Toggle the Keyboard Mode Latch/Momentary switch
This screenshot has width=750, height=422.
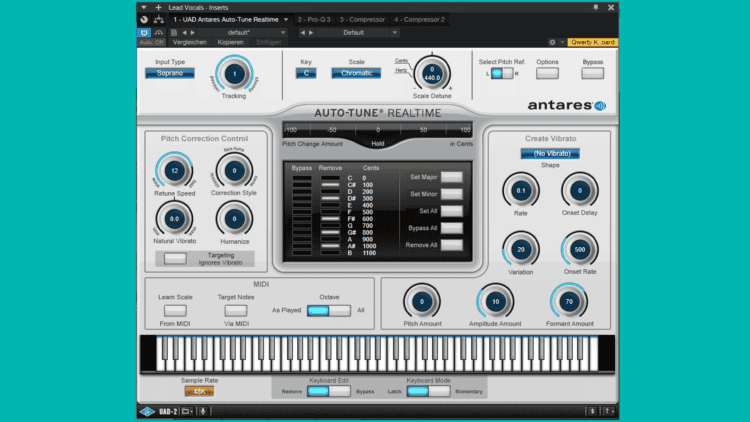(428, 391)
